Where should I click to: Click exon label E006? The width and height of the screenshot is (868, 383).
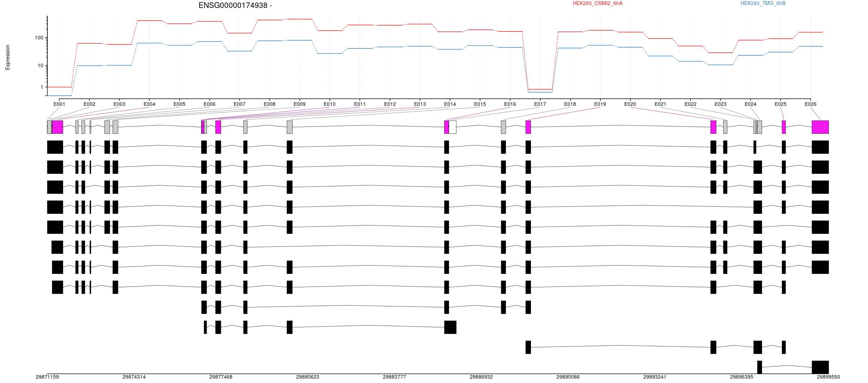[x=209, y=104]
